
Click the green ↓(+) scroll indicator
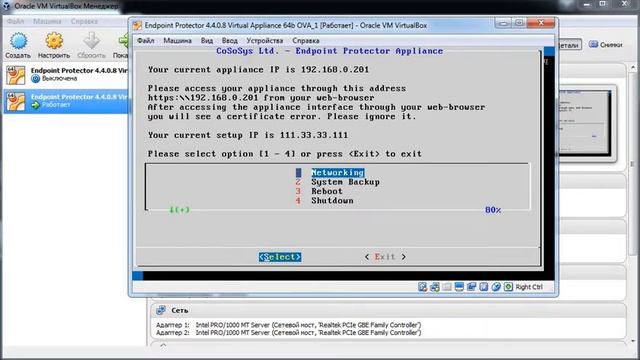click(180, 210)
